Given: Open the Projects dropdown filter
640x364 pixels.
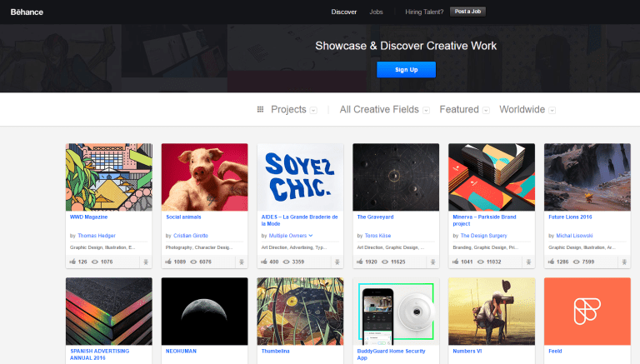Looking at the screenshot, I should tap(293, 109).
